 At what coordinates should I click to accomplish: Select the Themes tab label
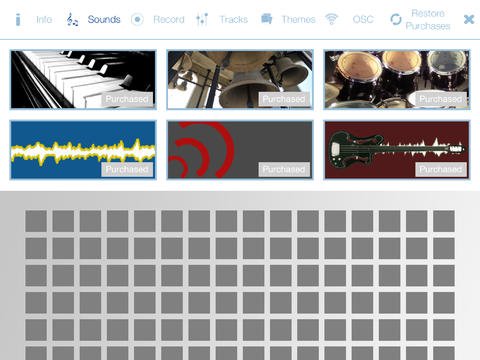(x=298, y=19)
